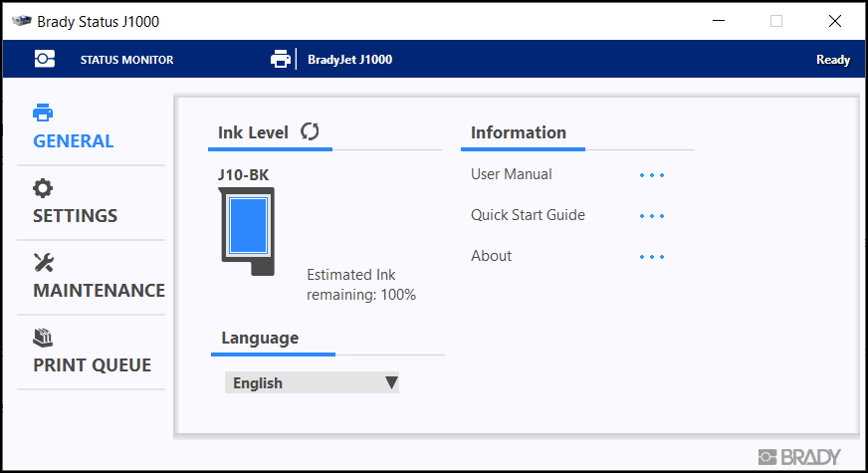This screenshot has height=473, width=868.
Task: Open the User Manual via its dots
Action: (652, 175)
